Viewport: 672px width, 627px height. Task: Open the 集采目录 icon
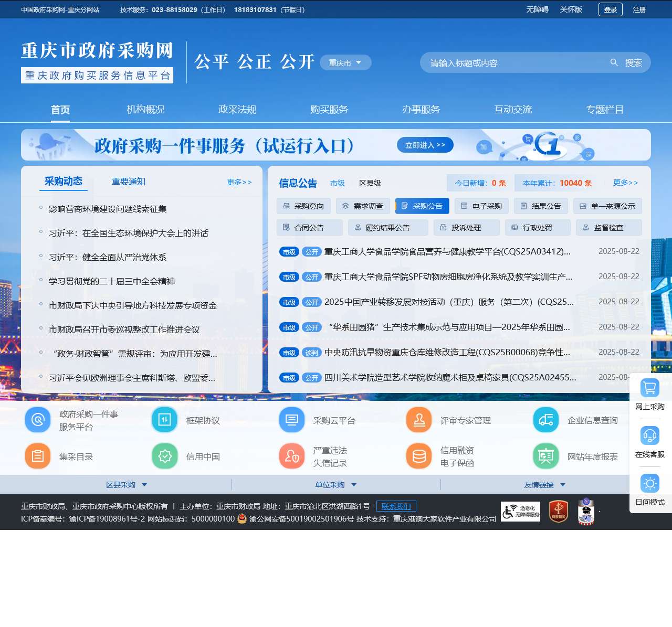[37, 456]
